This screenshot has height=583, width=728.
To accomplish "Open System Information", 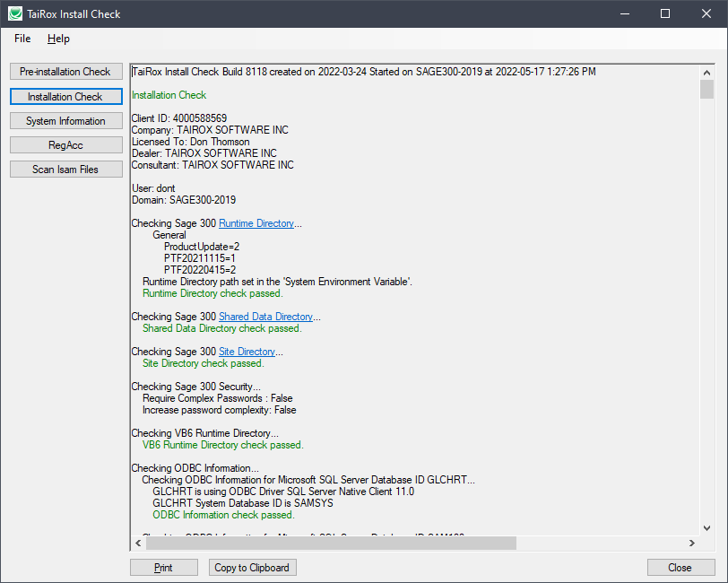I will [x=66, y=121].
